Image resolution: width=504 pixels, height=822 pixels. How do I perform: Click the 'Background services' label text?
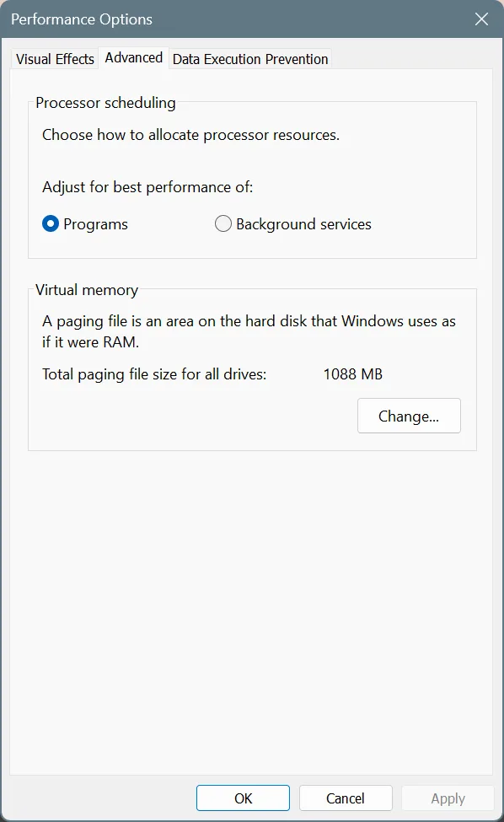click(303, 224)
